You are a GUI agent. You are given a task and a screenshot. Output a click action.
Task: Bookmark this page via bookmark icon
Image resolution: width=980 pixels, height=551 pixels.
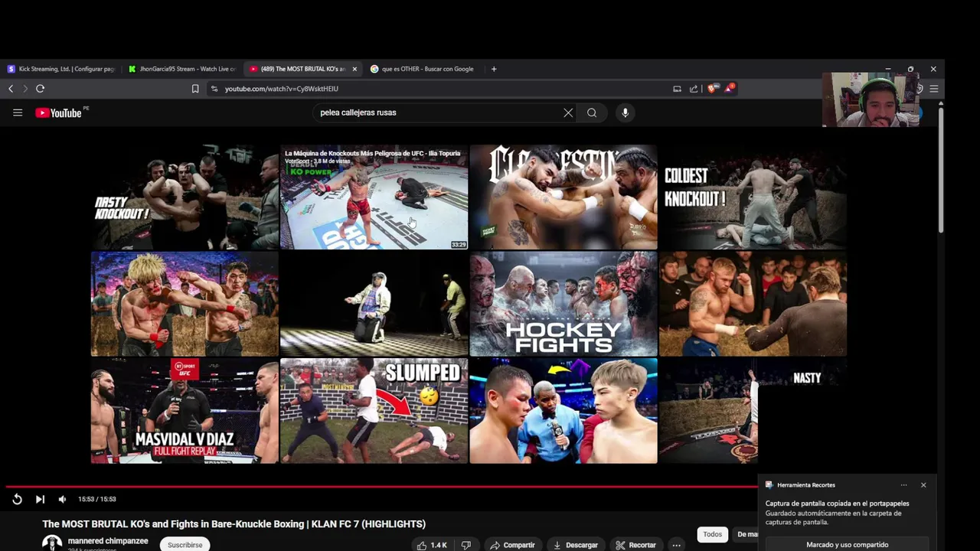click(195, 89)
